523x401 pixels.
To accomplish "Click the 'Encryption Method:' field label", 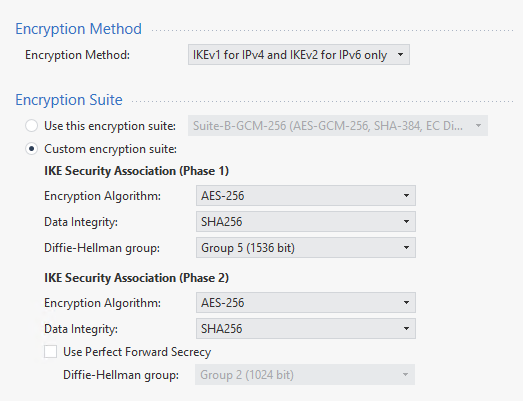I will [x=77, y=55].
